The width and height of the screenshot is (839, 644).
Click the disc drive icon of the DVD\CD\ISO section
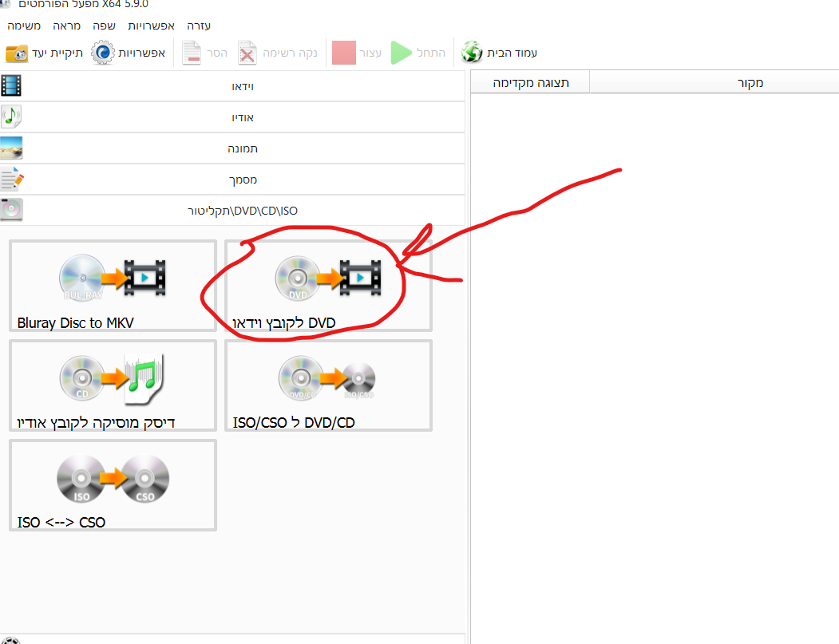pyautogui.click(x=12, y=210)
